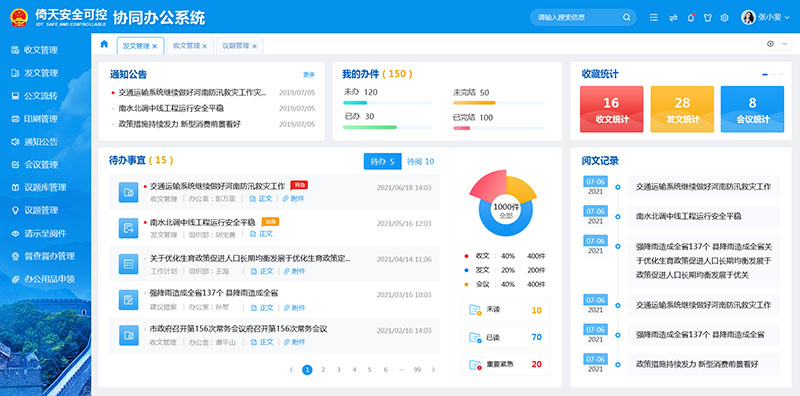Click user avatar of 张小斐
800x396 pixels.
[748, 17]
